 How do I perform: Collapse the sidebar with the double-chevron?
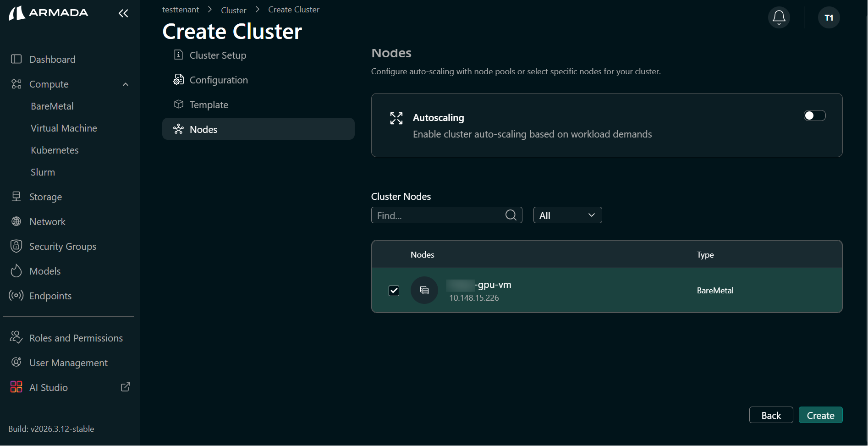[123, 13]
